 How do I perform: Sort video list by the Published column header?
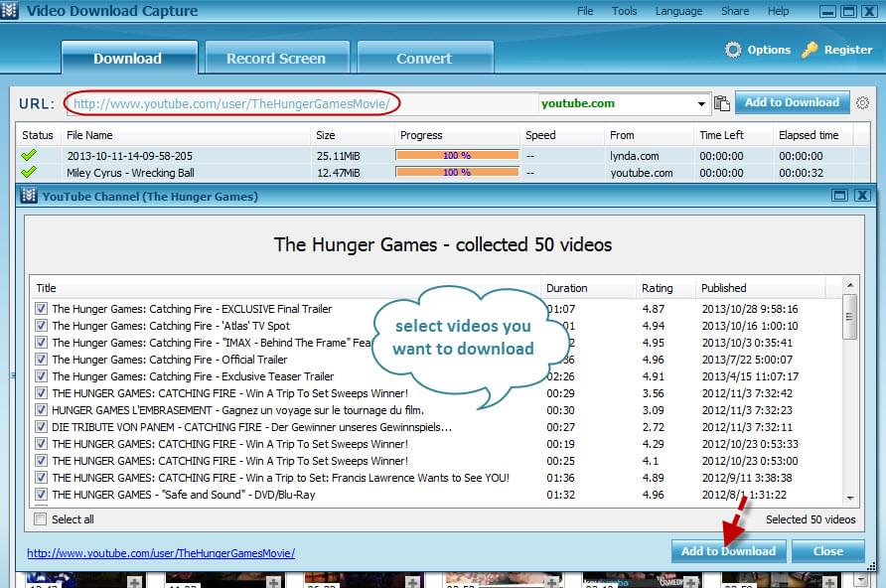pos(760,288)
